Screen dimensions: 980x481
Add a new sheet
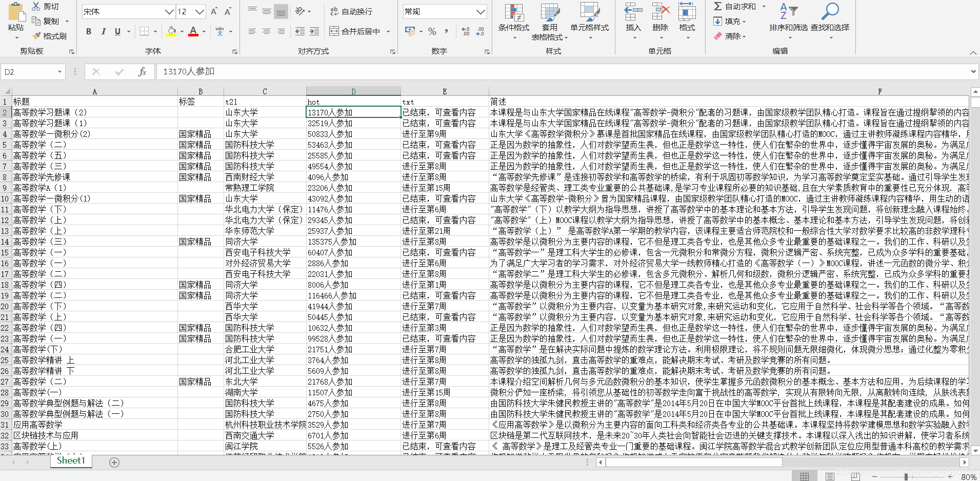(114, 463)
